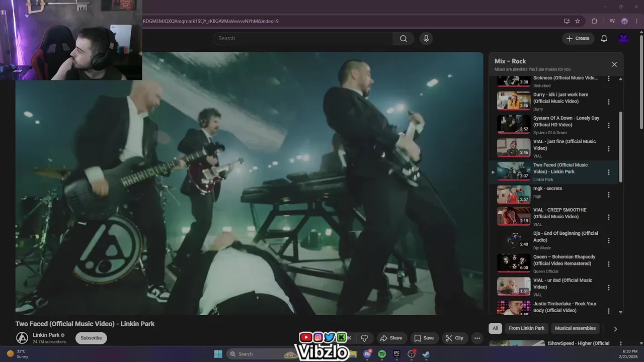Open the Chrome extensions puzzle icon
Screen dimensions: 644x362
click(x=595, y=21)
